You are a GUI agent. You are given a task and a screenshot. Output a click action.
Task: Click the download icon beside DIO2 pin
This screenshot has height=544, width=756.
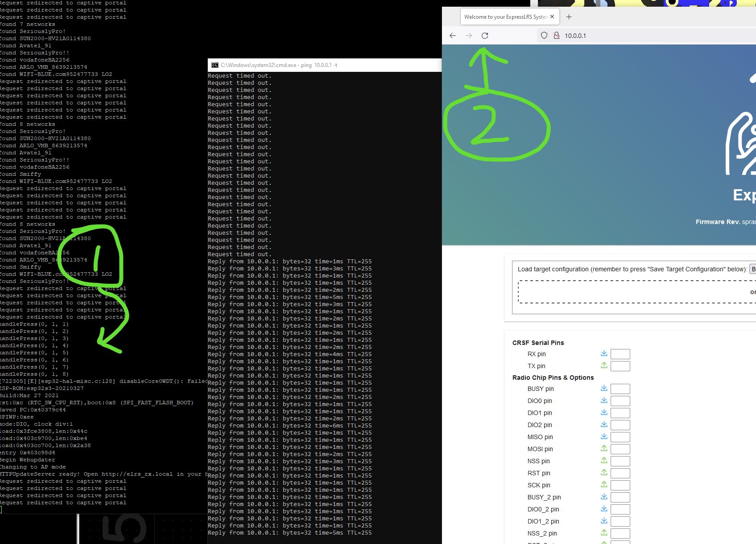pyautogui.click(x=604, y=425)
